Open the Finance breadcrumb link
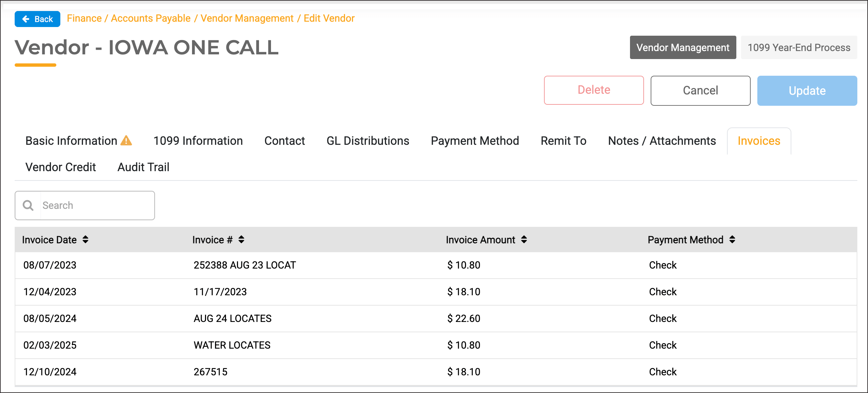Viewport: 868px width, 393px height. 84,18
